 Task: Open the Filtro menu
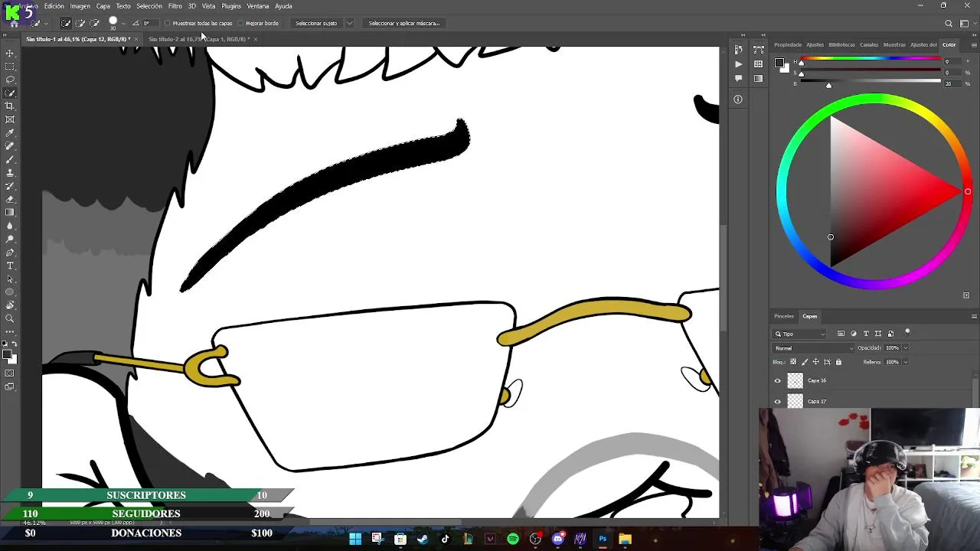(175, 6)
